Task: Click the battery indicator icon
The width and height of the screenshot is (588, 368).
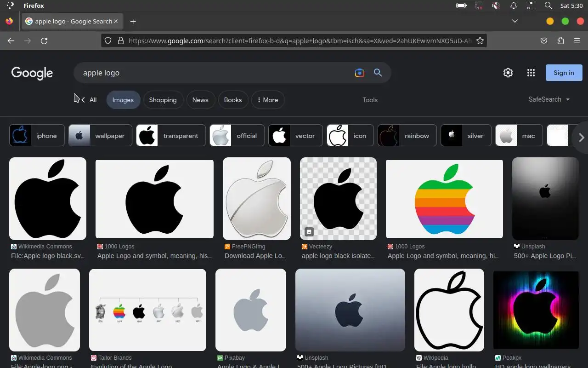Action: pyautogui.click(x=461, y=6)
